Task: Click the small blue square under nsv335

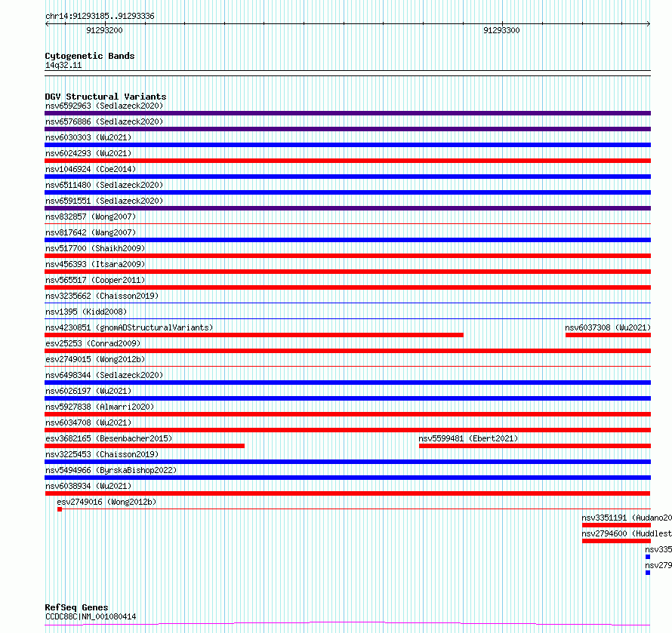Action: point(648,557)
